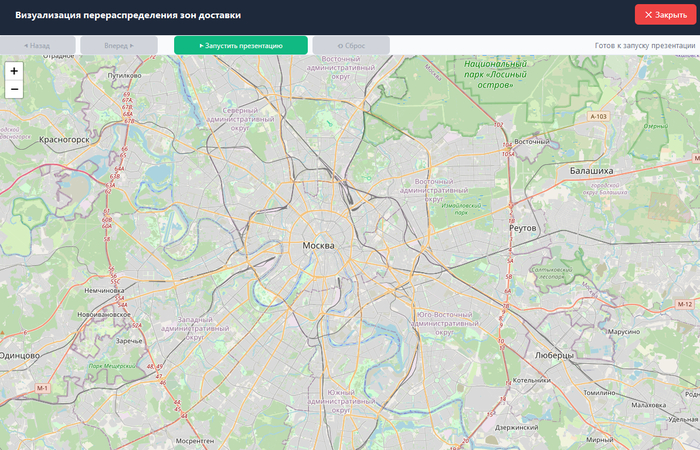The height and width of the screenshot is (450, 700).
Task: Click the 'Запустить презентацию' button
Action: (241, 45)
